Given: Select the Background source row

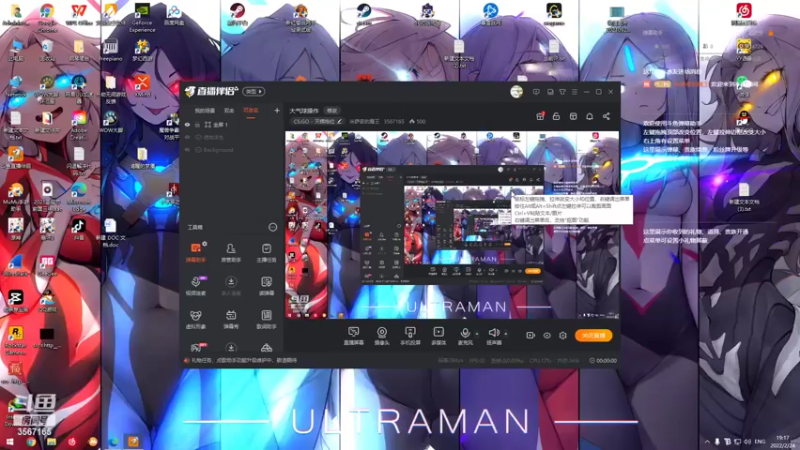Looking at the screenshot, I should click(233, 150).
